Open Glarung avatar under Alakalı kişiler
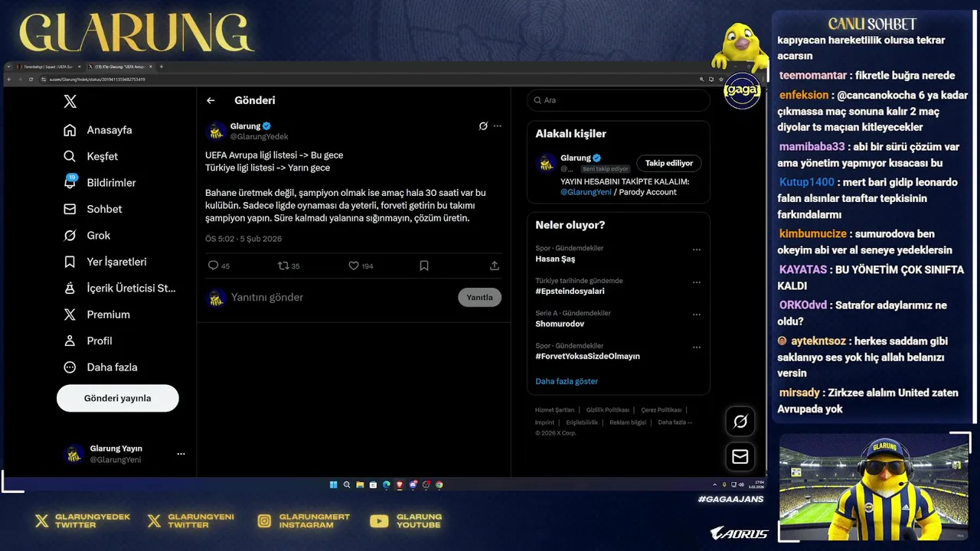Screen dimensions: 980x551 tap(546, 163)
